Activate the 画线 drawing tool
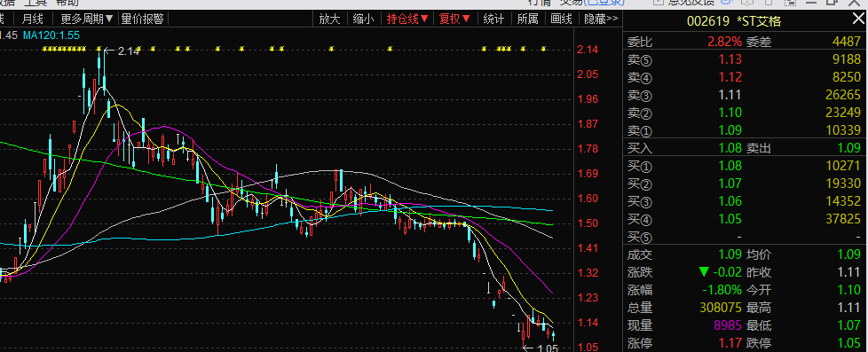 (x=561, y=19)
